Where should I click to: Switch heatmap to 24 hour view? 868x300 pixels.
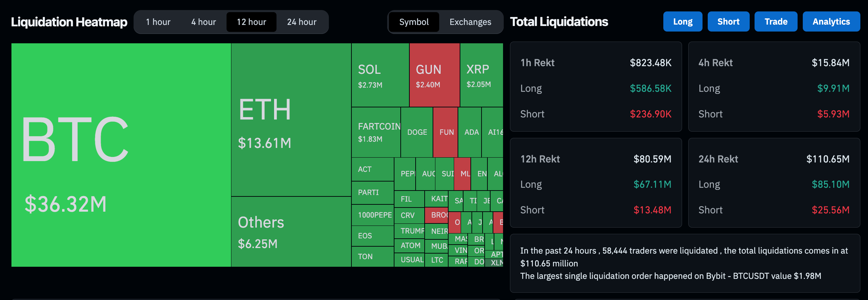click(301, 22)
